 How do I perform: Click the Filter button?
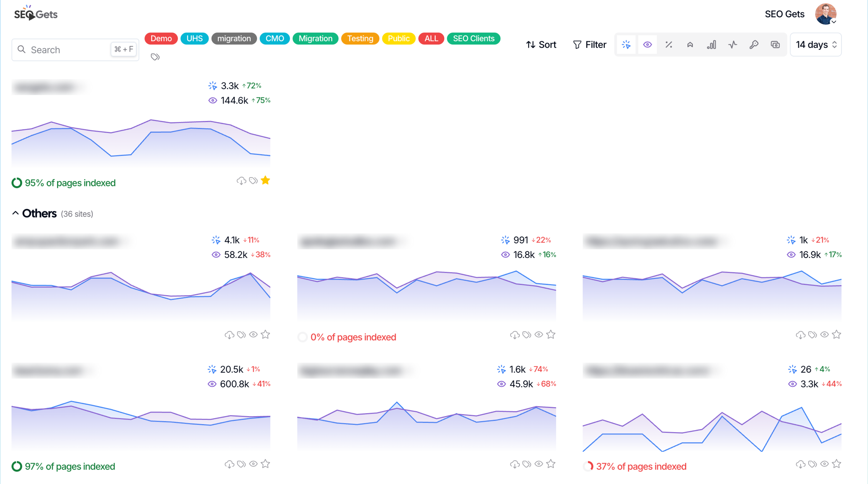589,44
